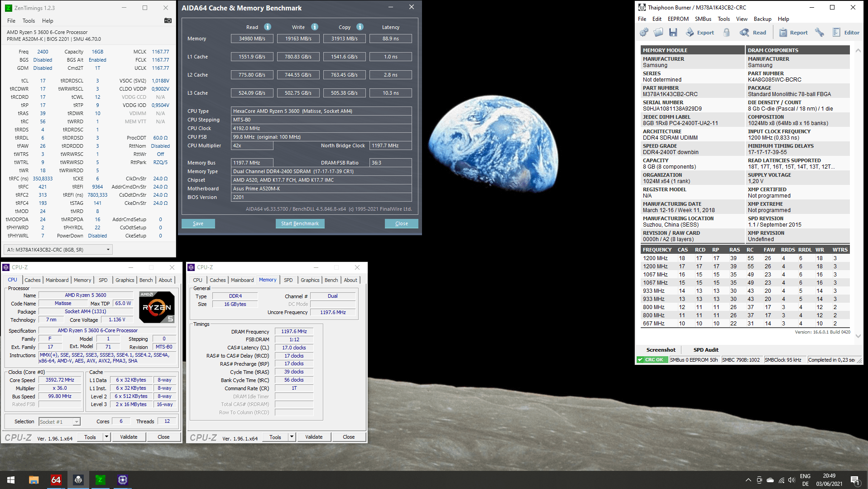The width and height of the screenshot is (868, 489).
Task: Click the open folder icon in Thaiphoon Burner
Action: 658,33
